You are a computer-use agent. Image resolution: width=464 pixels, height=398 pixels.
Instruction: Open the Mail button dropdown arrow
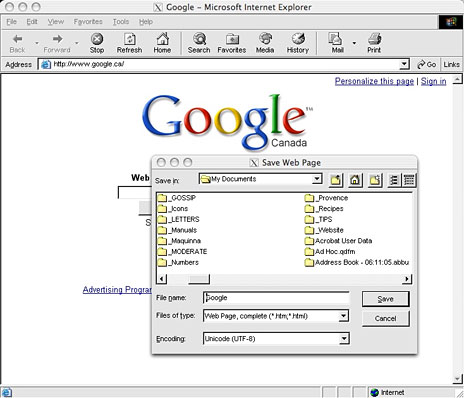pos(354,43)
